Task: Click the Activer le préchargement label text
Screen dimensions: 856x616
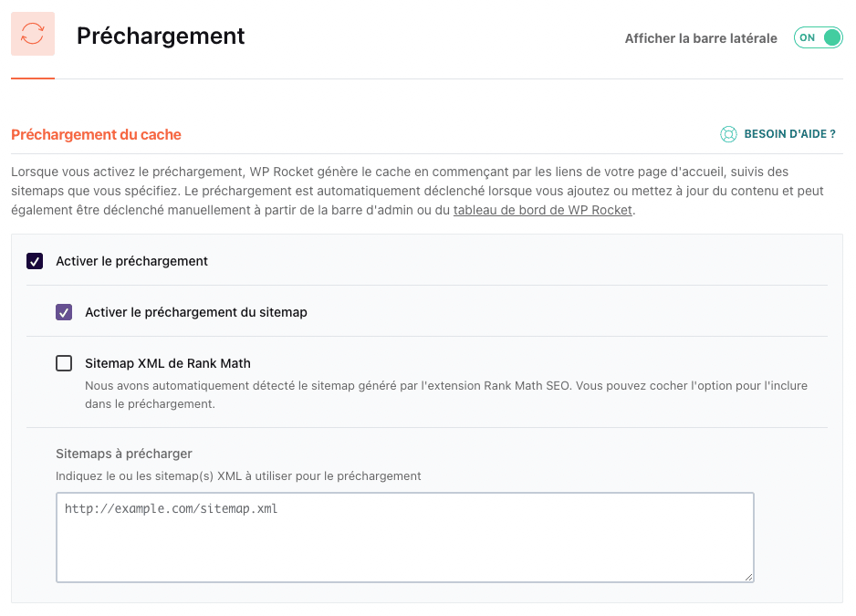Action: 131,261
